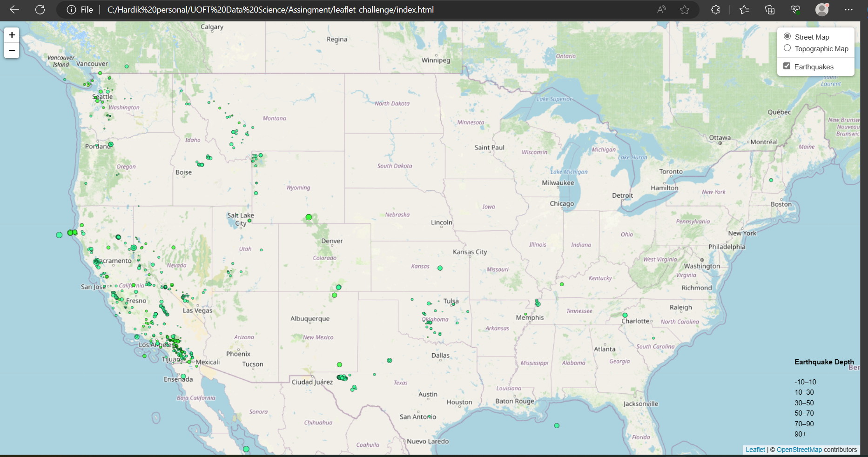Open the Leaflet attribution link

(755, 450)
